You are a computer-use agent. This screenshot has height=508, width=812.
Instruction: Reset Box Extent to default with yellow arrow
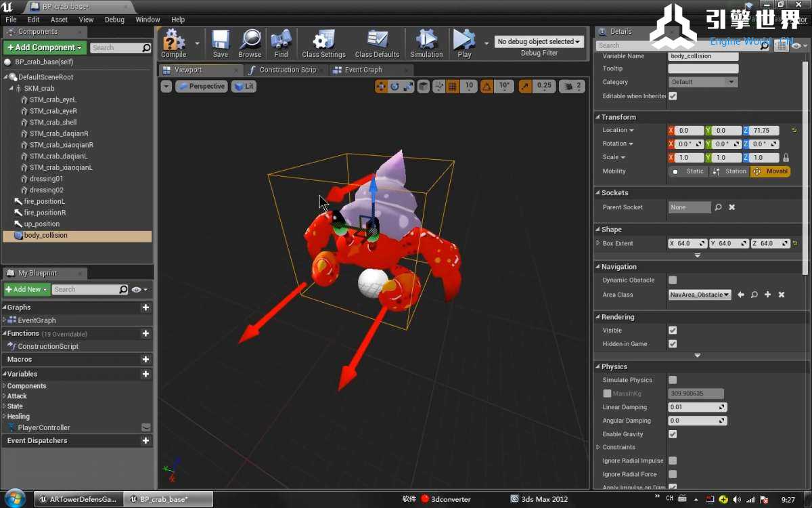pos(794,243)
